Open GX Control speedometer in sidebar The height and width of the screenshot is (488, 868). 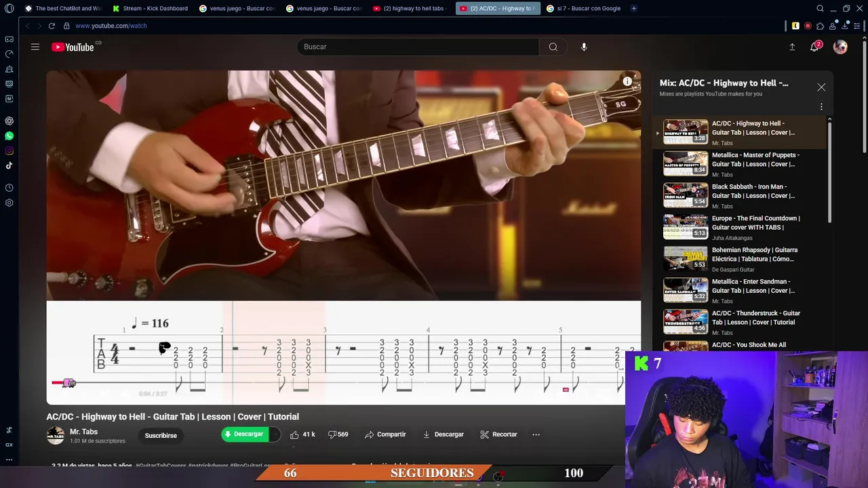pos(9,54)
